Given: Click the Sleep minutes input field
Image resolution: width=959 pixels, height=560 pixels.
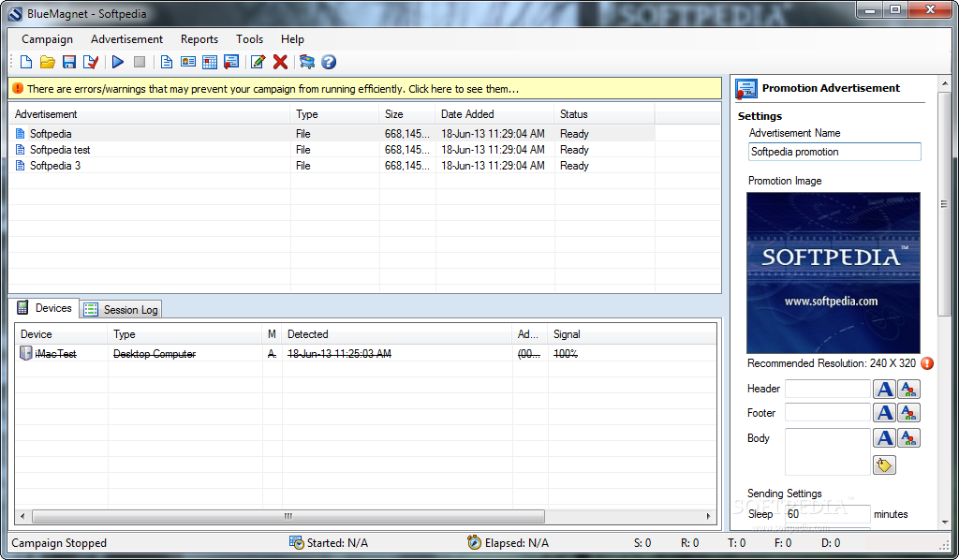Looking at the screenshot, I should [828, 514].
